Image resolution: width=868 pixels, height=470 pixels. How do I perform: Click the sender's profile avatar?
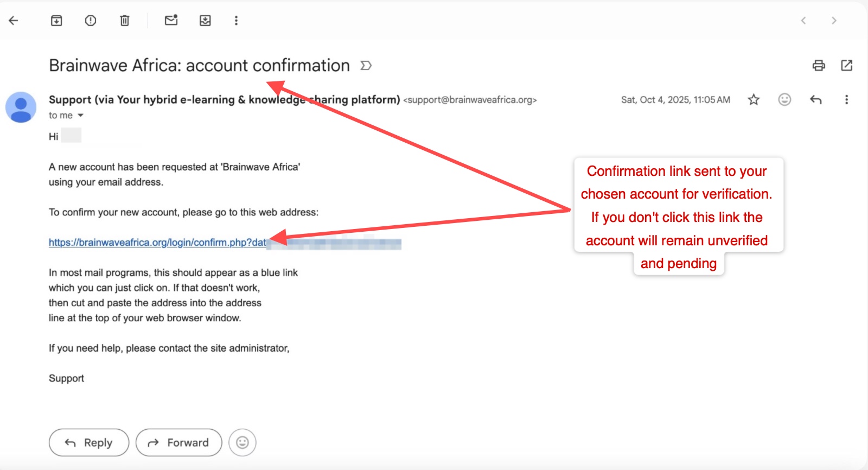pos(21,107)
